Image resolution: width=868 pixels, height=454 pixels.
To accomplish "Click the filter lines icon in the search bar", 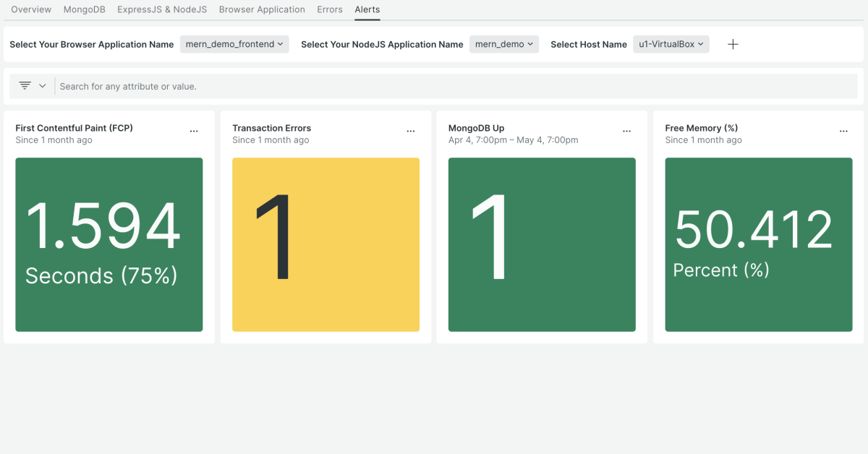I will [25, 86].
